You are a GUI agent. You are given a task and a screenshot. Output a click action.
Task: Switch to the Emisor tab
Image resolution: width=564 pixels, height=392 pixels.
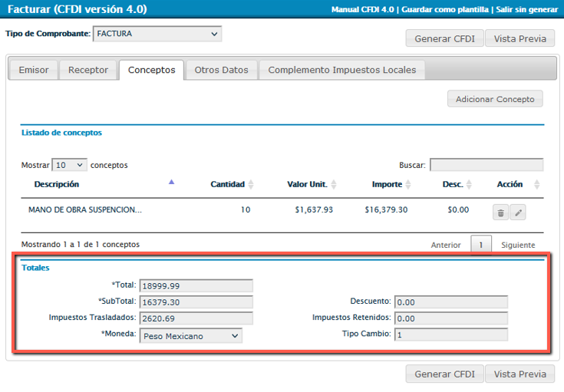tap(33, 70)
